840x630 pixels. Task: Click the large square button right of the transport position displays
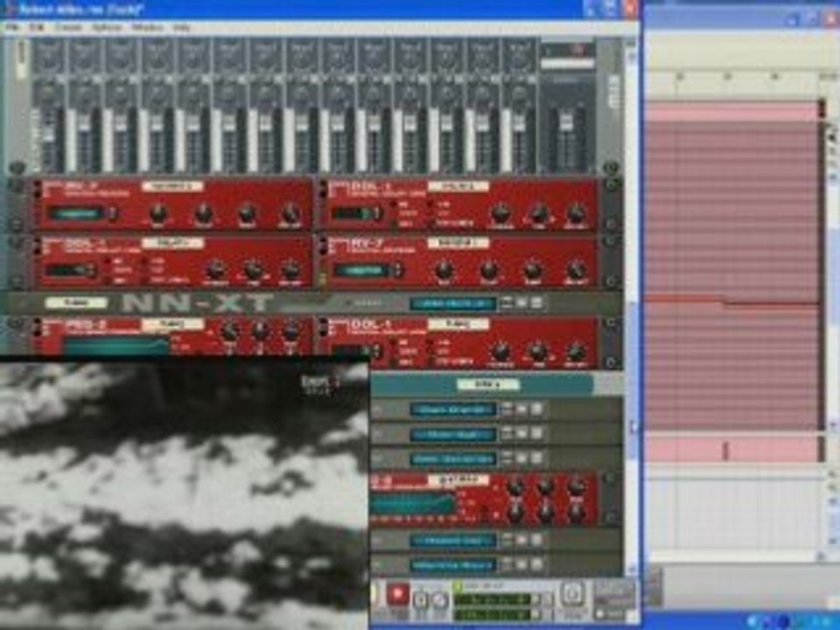pyautogui.click(x=571, y=594)
